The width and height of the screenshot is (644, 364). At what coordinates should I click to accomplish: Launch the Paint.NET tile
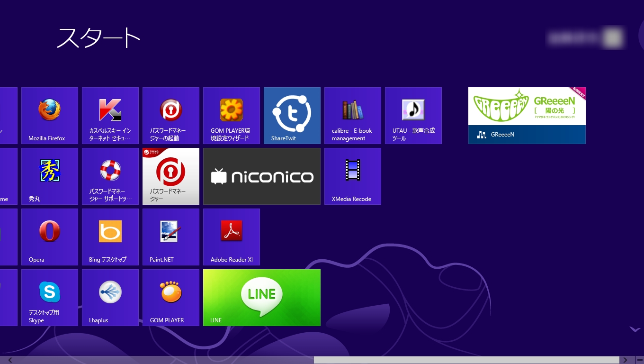pyautogui.click(x=171, y=237)
